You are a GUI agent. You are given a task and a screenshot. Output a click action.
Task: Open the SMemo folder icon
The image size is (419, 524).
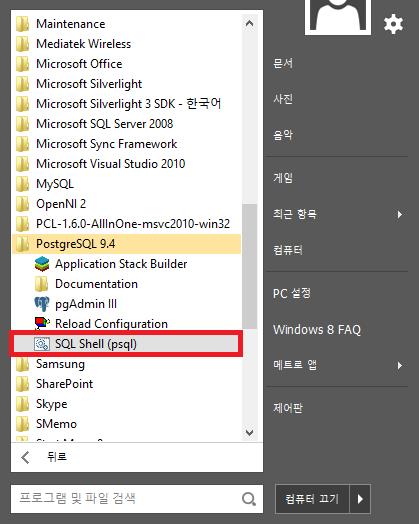[x=22, y=424]
